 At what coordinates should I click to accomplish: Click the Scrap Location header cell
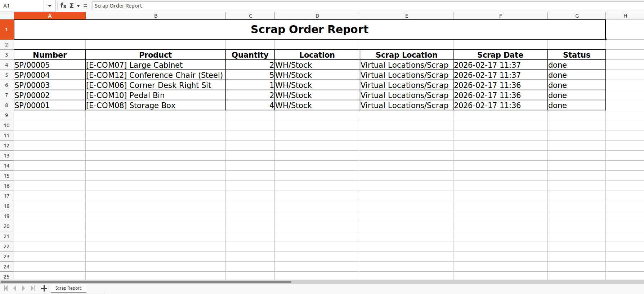click(x=407, y=55)
